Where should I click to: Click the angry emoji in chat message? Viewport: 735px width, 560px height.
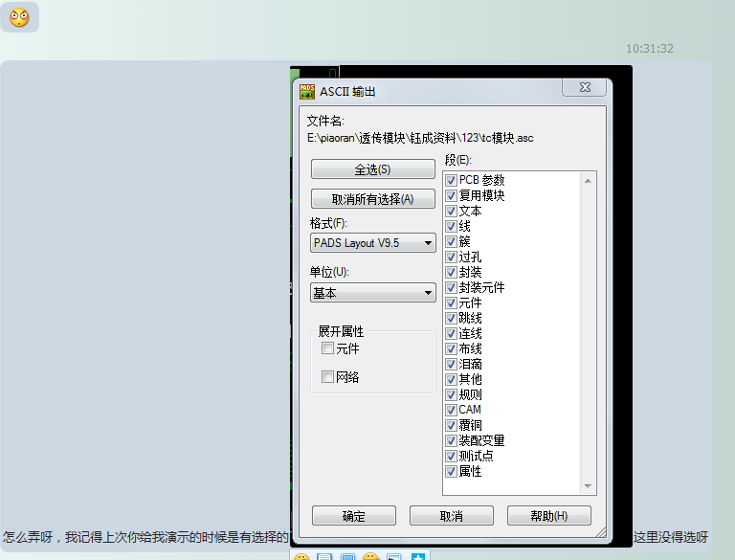coord(19,17)
